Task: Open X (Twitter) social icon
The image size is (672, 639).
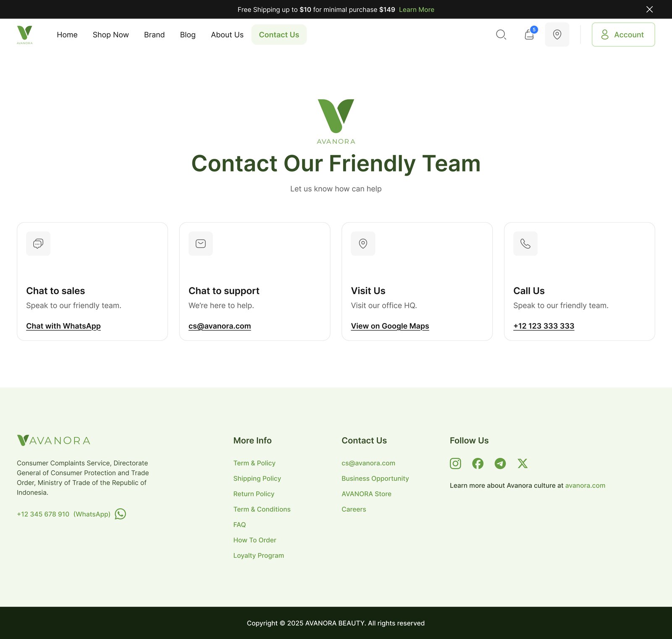Action: [x=522, y=463]
